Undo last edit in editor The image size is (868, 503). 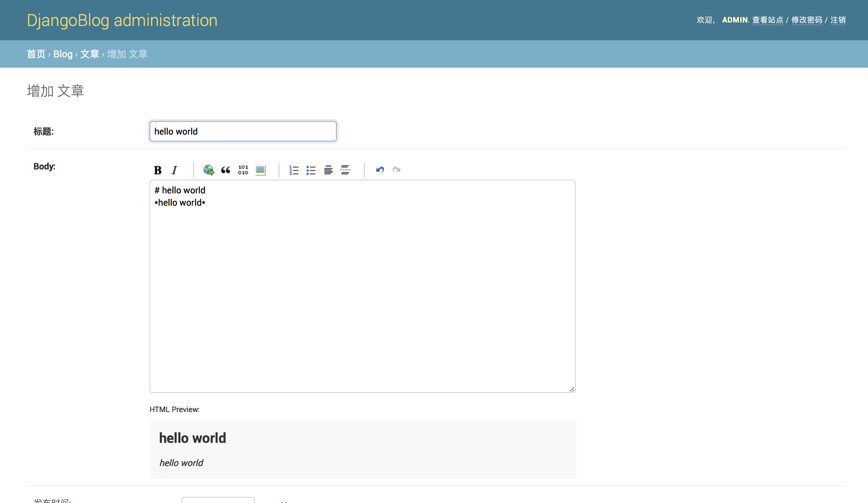[380, 170]
